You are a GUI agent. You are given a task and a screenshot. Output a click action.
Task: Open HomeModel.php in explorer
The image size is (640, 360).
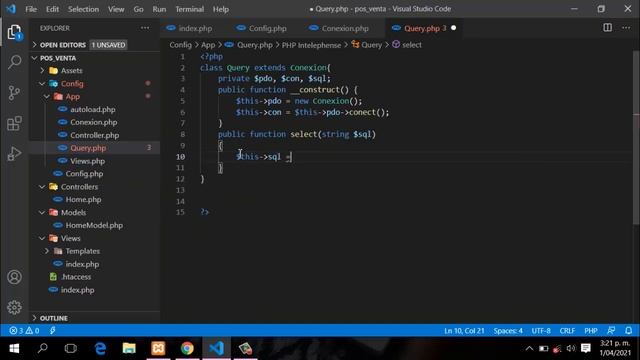94,225
